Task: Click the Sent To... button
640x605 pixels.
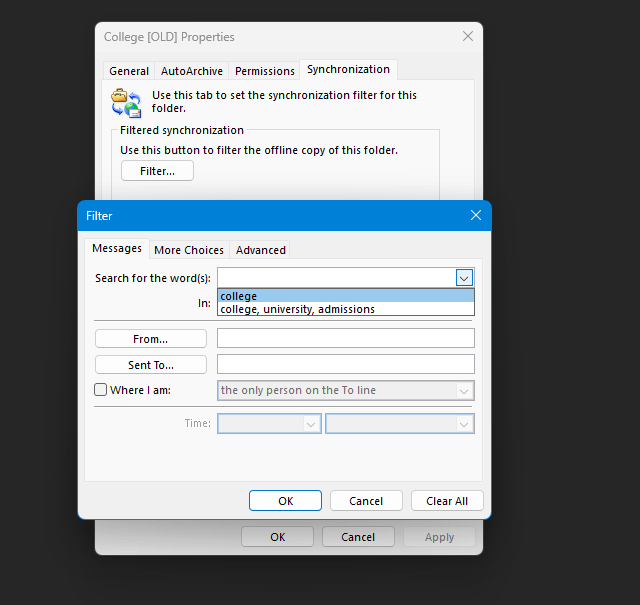Action: tap(151, 365)
